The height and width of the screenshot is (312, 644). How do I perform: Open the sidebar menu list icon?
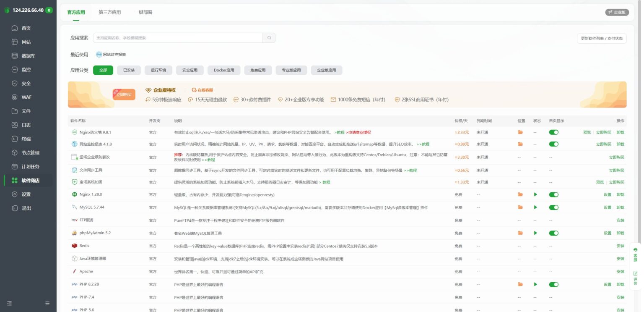(x=47, y=303)
